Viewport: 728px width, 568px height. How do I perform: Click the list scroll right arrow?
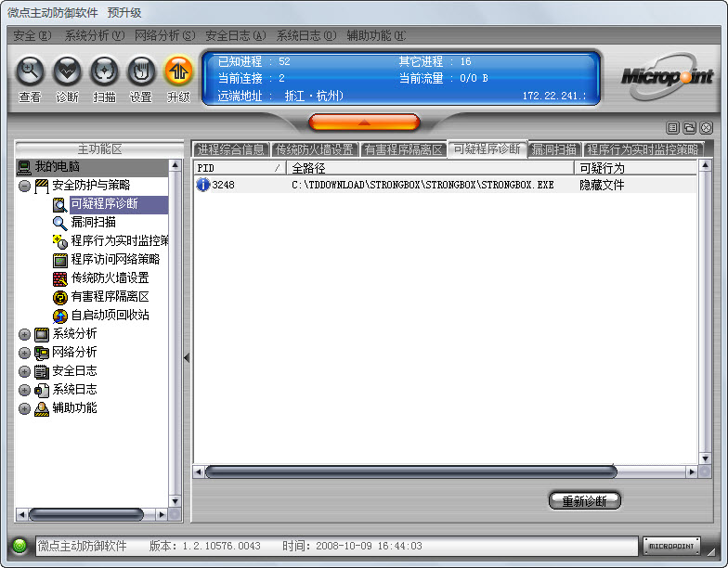pos(692,471)
